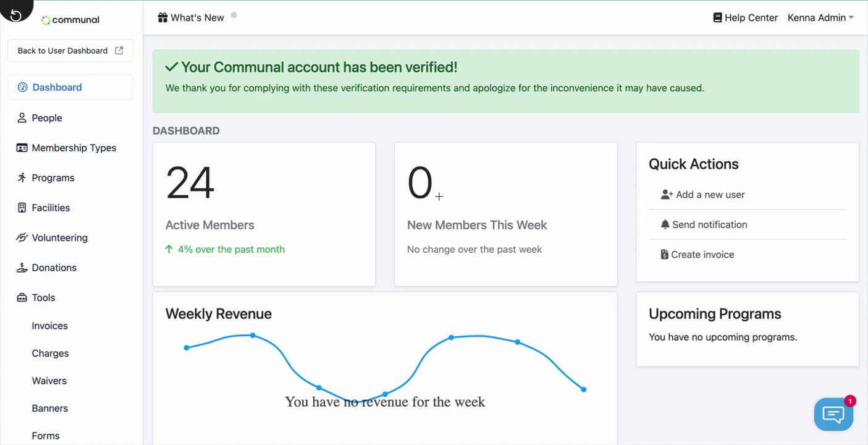
Task: Click the back arrow circle icon
Action: 16,15
